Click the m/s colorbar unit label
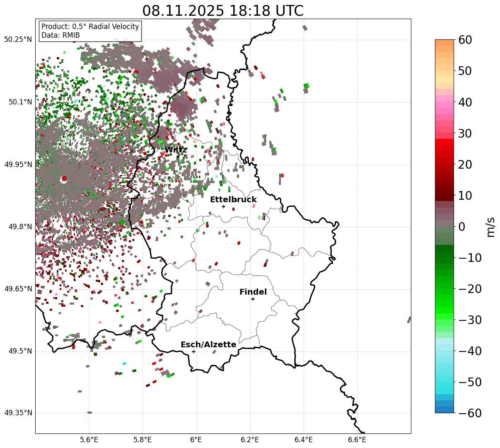Screen dimensions: 500x448 tap(491, 226)
